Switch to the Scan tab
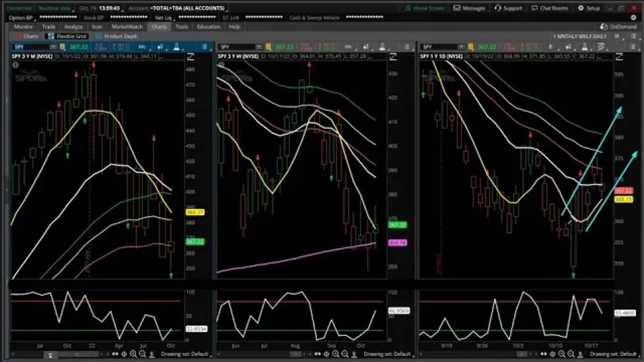The image size is (644, 362). pos(97,27)
